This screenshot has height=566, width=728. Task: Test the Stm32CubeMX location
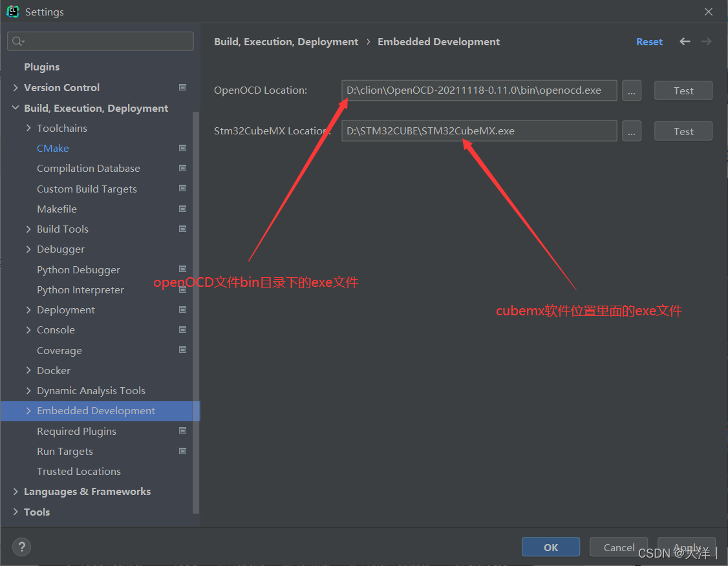683,131
